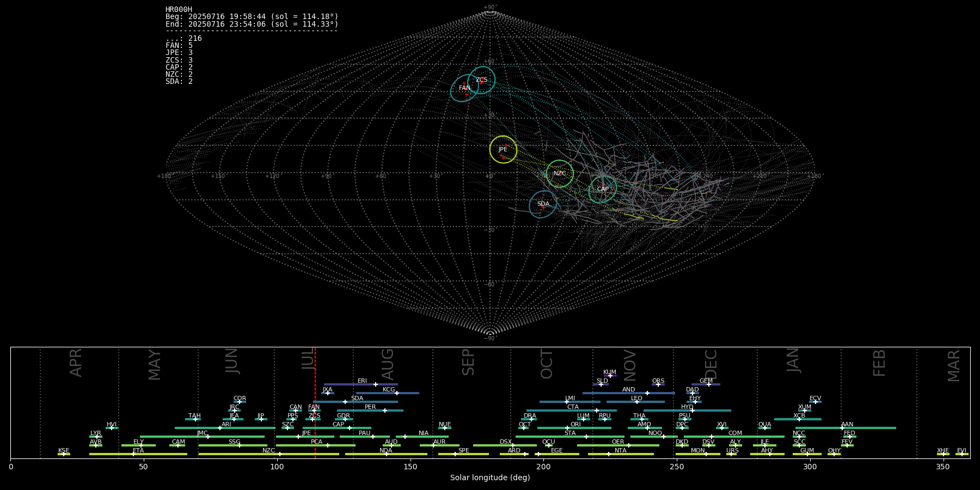Click the XCB shower bar in the timeline
Viewport: 980px width, 490px height.
coord(798,419)
